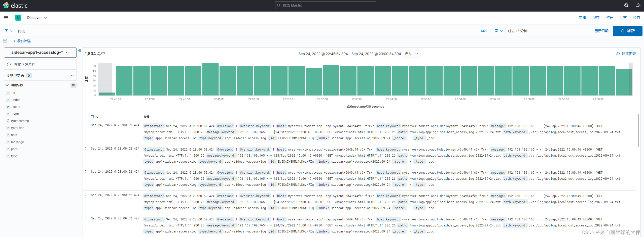Click the Elastic logo
Screen dimensions: 644x237
15,5
